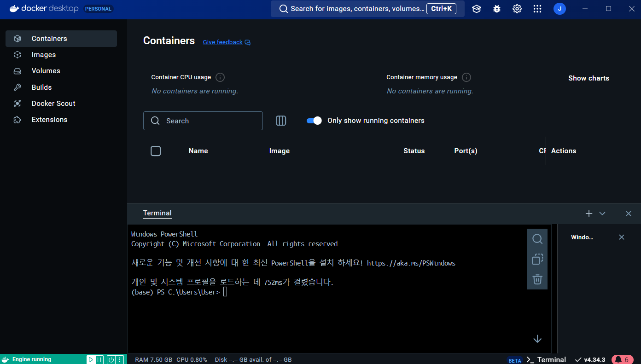The width and height of the screenshot is (641, 364).
Task: Open the user account avatar J
Action: [559, 9]
